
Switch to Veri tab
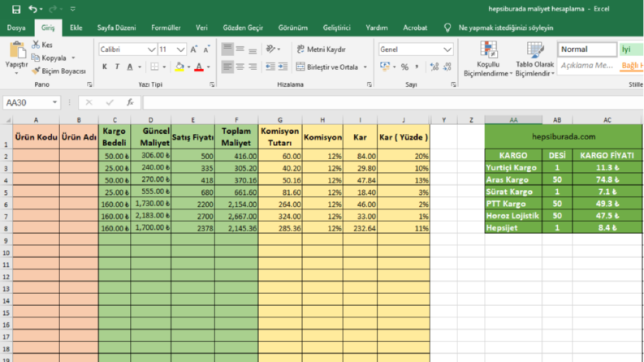click(x=201, y=28)
